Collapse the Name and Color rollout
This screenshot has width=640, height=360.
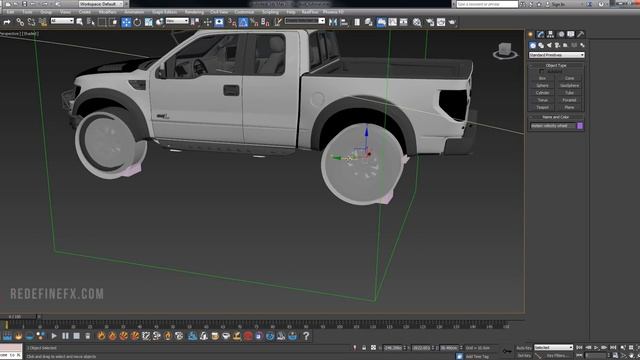coord(556,117)
